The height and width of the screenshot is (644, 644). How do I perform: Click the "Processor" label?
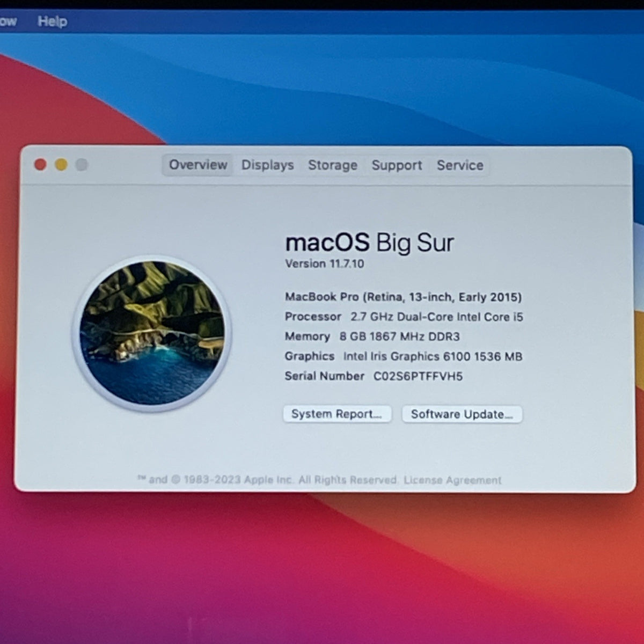313,317
